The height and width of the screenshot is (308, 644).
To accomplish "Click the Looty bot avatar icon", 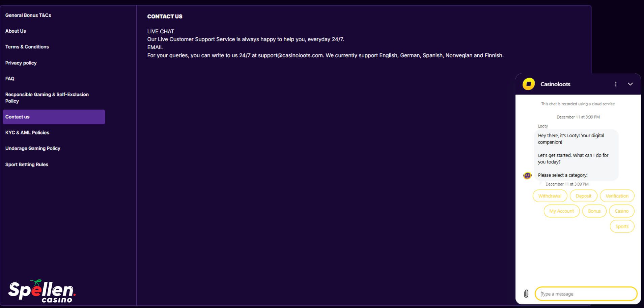I will (527, 175).
